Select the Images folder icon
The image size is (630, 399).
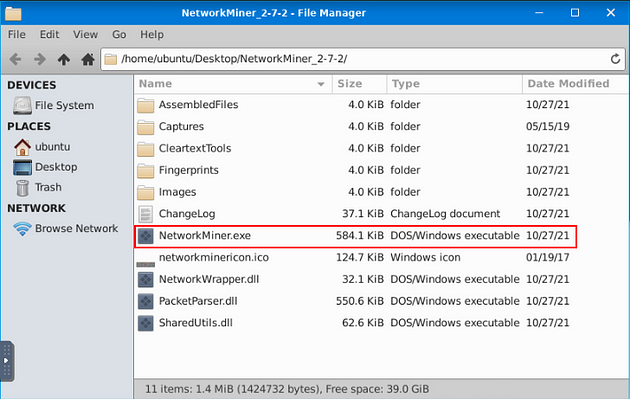point(145,192)
